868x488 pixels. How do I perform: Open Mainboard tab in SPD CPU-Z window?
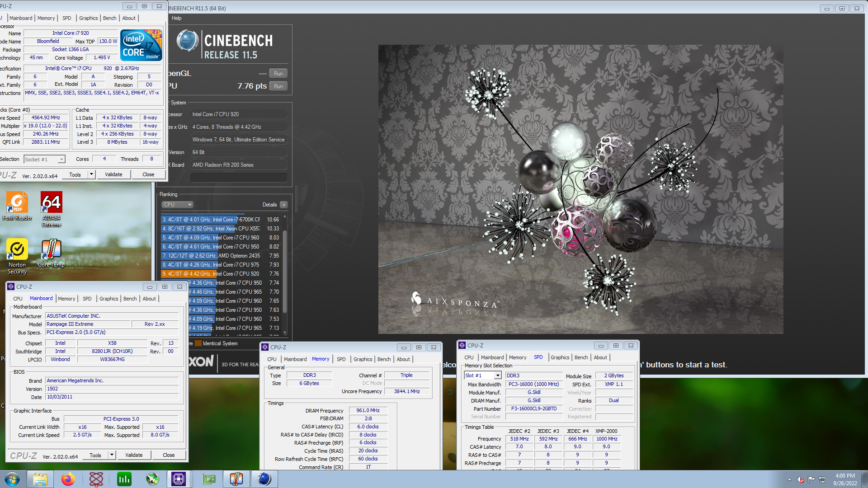click(x=492, y=357)
